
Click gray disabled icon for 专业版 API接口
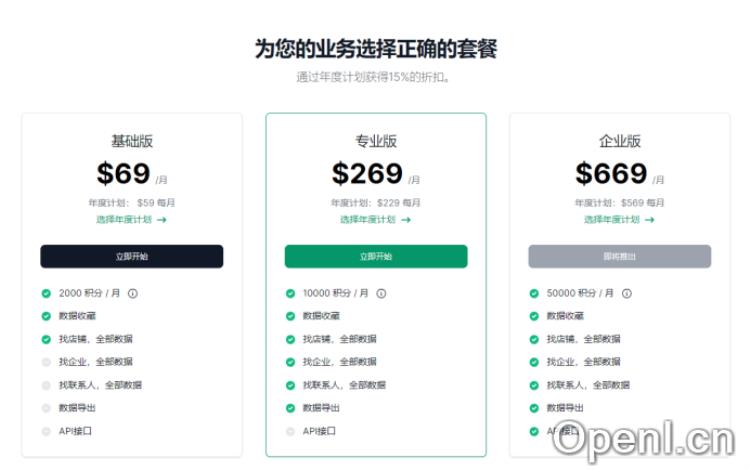coord(290,431)
